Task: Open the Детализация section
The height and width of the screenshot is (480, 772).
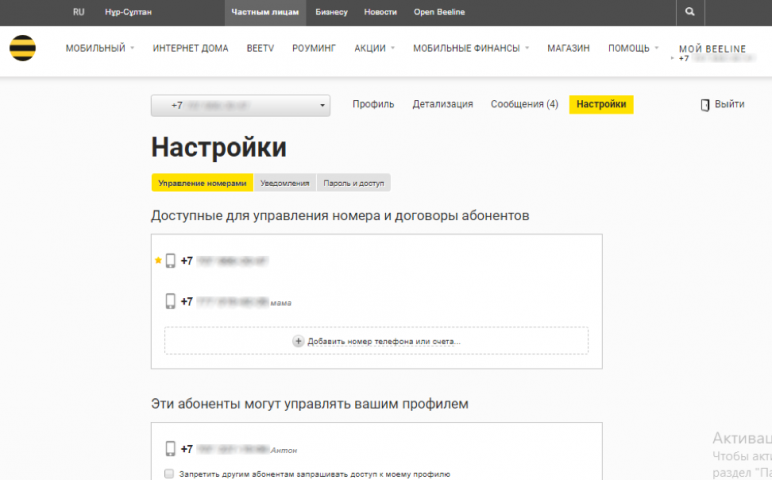Action: point(442,104)
